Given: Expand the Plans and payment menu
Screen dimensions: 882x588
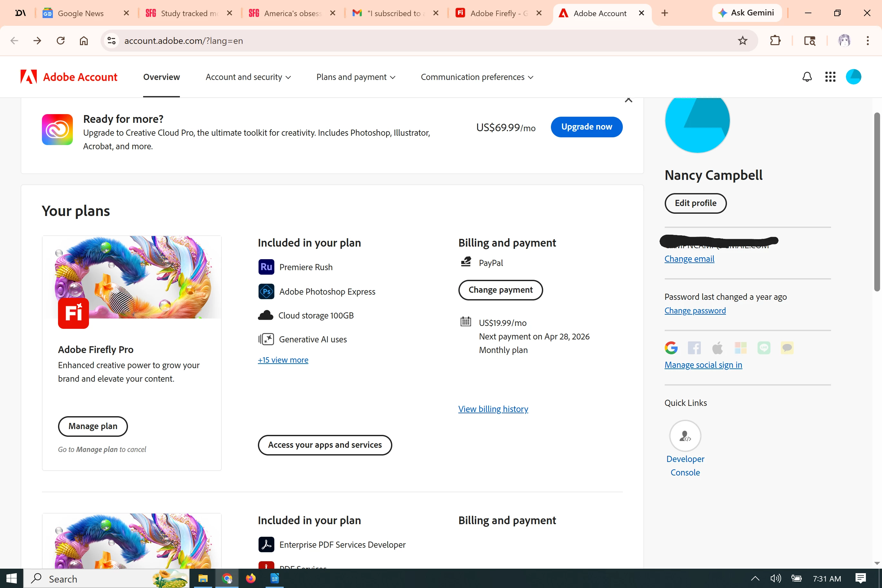Looking at the screenshot, I should pyautogui.click(x=356, y=77).
